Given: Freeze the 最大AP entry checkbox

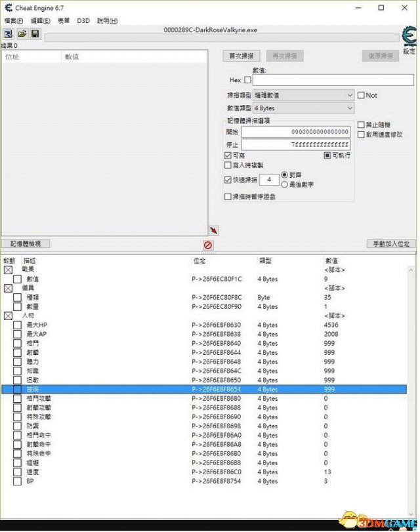Looking at the screenshot, I should tap(17, 334).
